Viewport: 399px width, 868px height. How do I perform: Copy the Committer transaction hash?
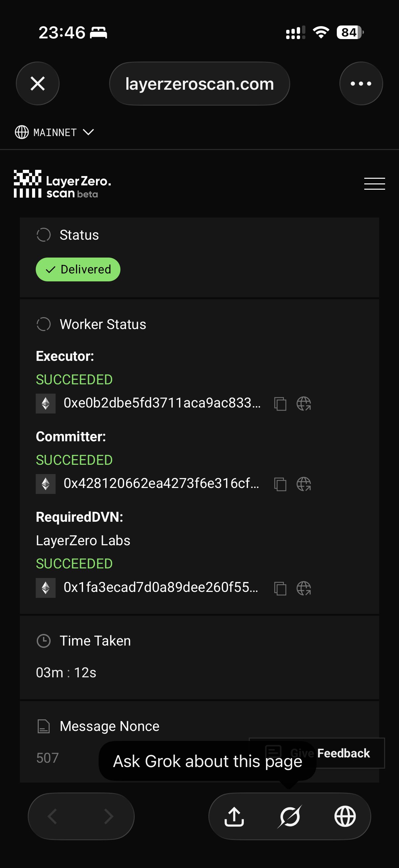tap(280, 484)
